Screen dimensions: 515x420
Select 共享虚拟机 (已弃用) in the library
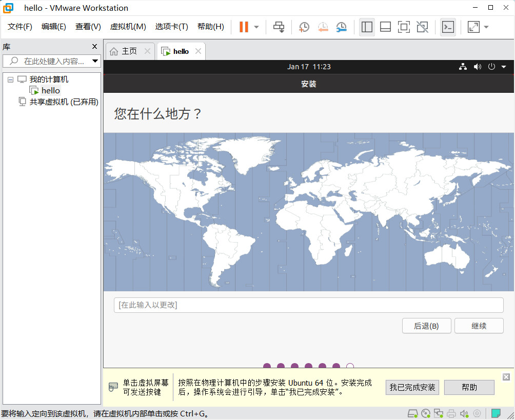click(x=64, y=102)
